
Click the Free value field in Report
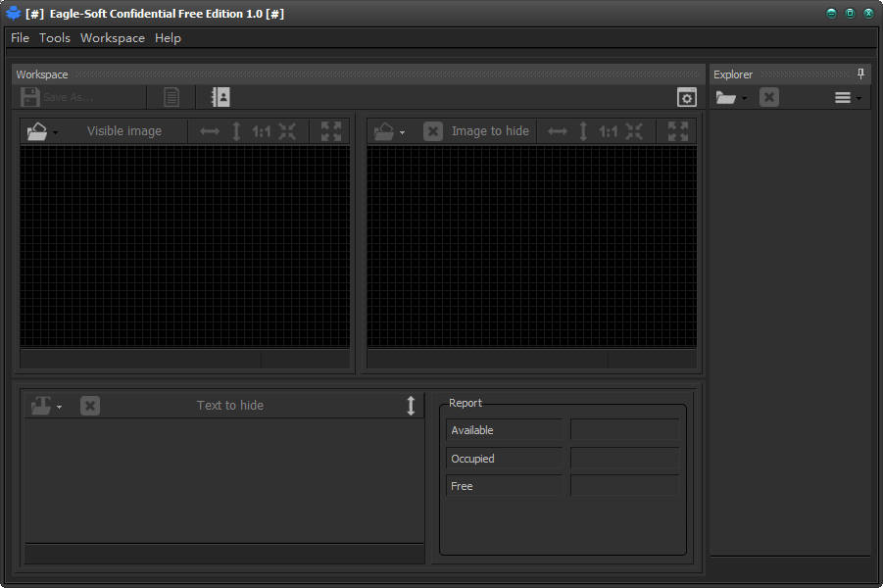pyautogui.click(x=624, y=485)
